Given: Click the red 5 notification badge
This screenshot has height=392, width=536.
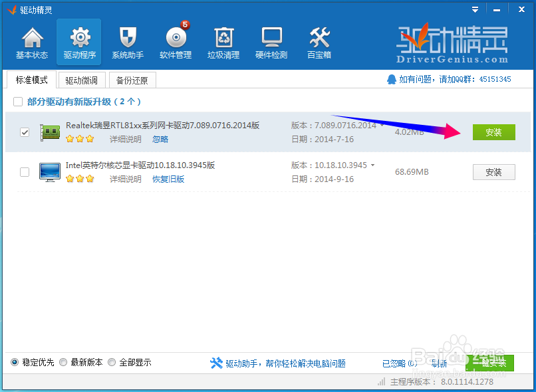Looking at the screenshot, I should [x=185, y=25].
